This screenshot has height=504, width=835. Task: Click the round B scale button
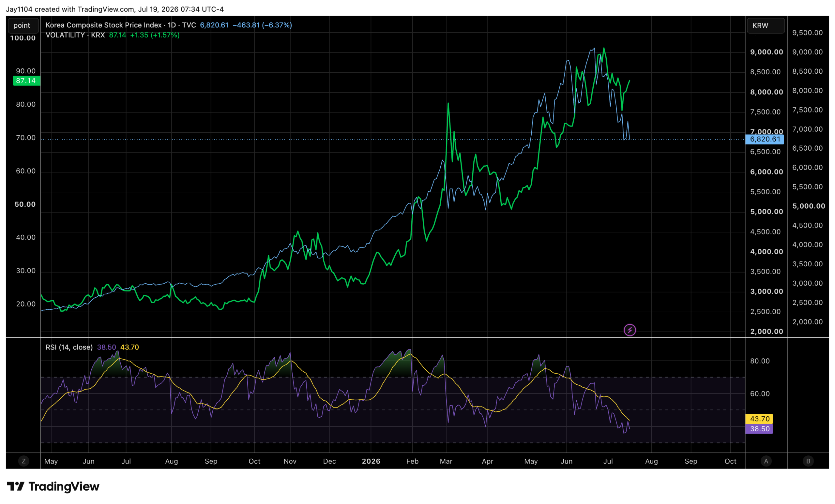click(808, 461)
